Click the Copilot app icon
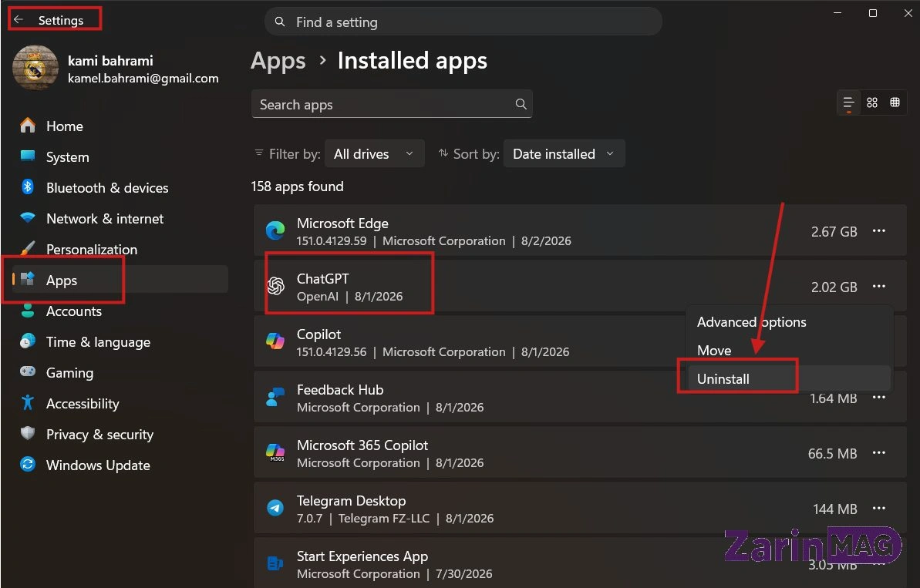The height and width of the screenshot is (588, 920). pyautogui.click(x=275, y=341)
